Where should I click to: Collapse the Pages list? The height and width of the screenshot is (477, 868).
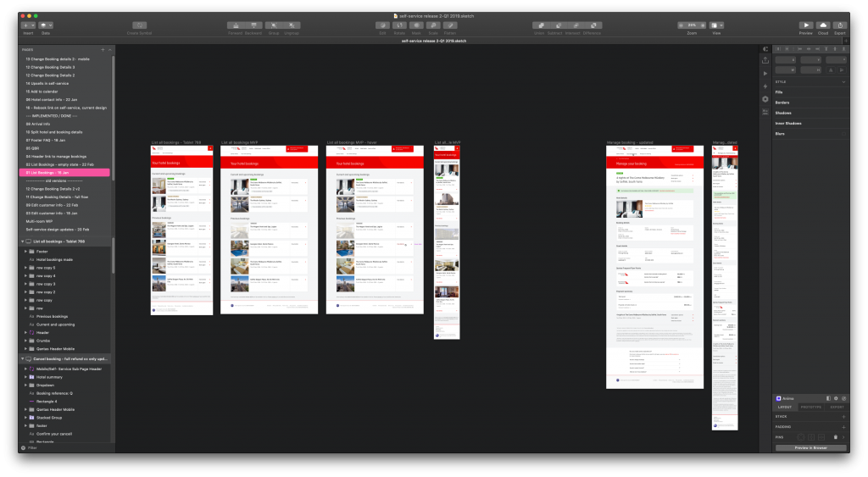click(109, 50)
